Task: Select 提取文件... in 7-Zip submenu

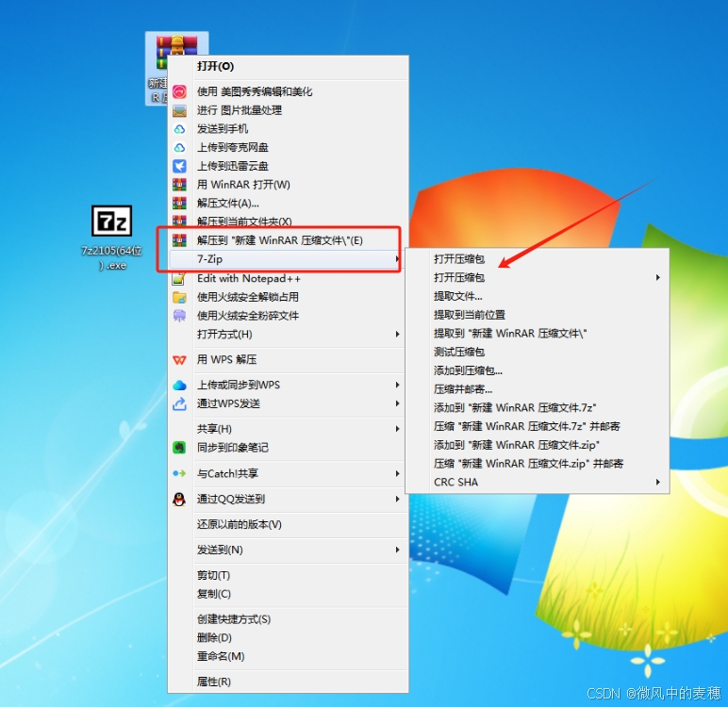Action: (538, 296)
